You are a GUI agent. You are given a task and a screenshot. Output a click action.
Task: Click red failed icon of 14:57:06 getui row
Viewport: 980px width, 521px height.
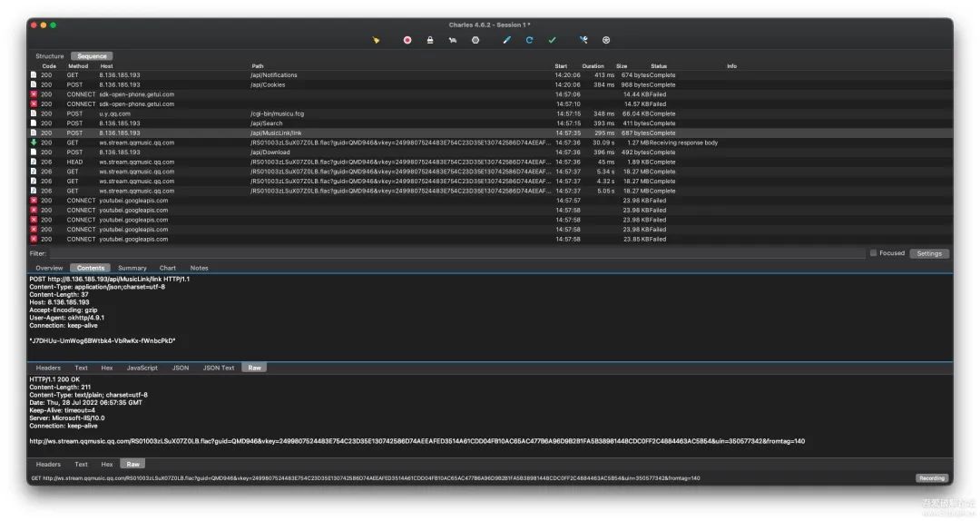[34, 94]
